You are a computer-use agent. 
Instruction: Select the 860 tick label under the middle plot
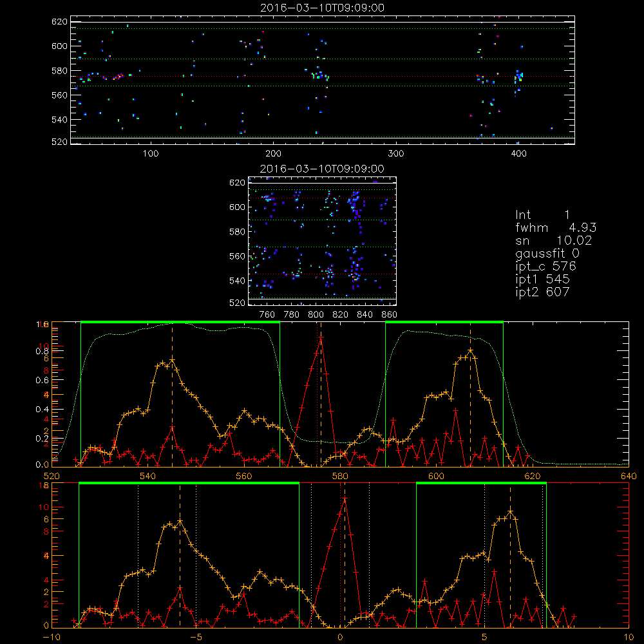click(x=390, y=315)
